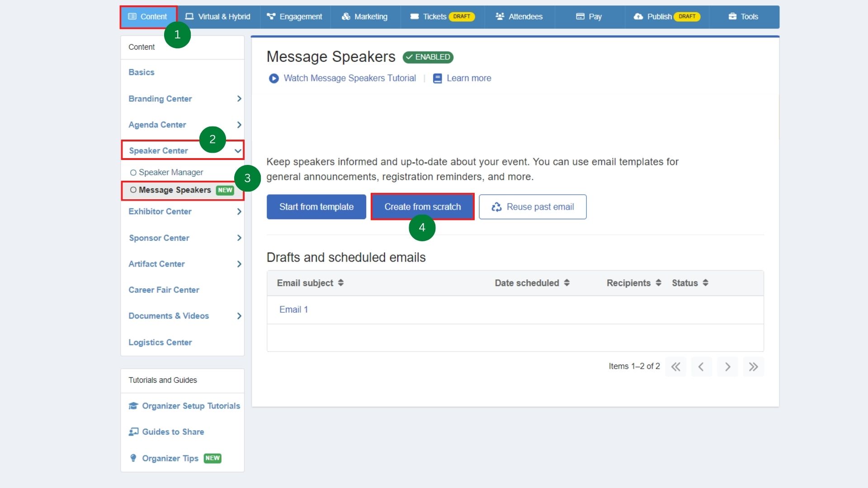This screenshot has height=488, width=868.
Task: Open Marketing via its icon
Action: tap(346, 17)
